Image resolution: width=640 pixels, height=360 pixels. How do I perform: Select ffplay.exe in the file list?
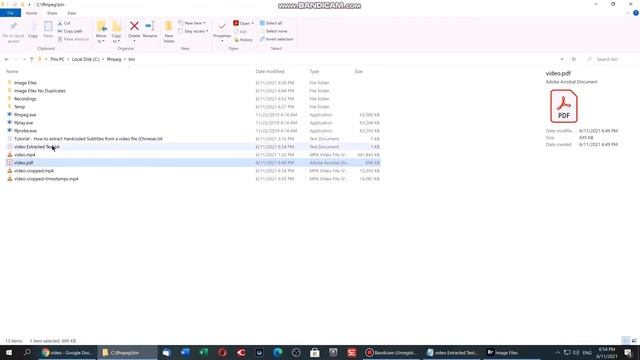click(23, 123)
